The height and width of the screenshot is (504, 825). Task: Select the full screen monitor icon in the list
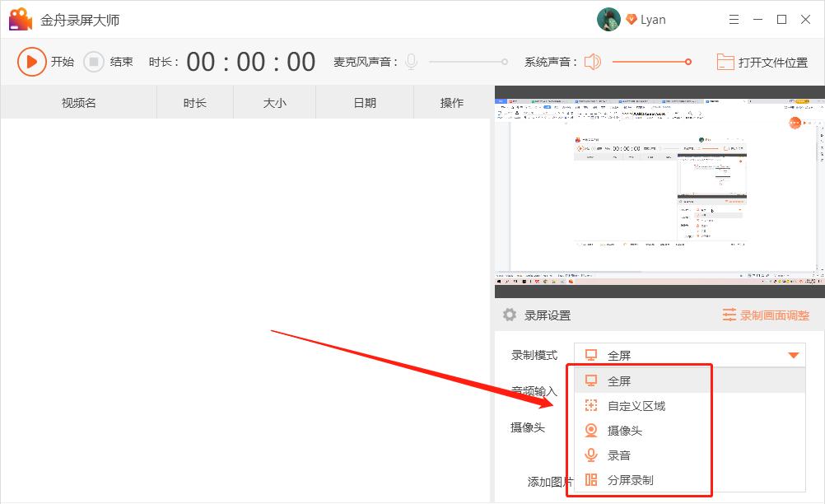591,381
